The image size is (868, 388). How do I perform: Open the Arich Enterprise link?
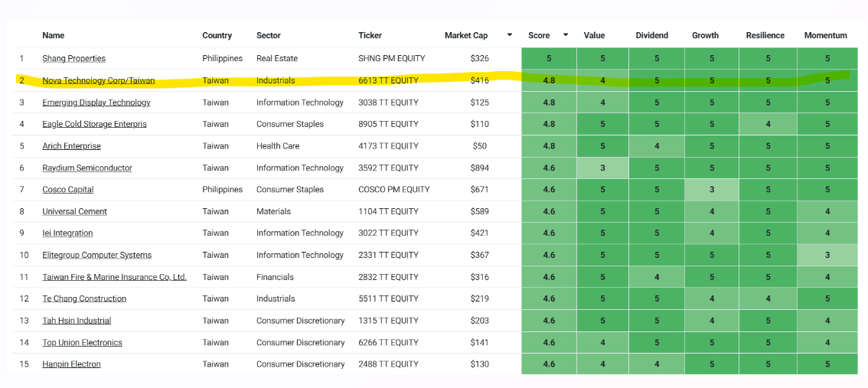tap(71, 146)
